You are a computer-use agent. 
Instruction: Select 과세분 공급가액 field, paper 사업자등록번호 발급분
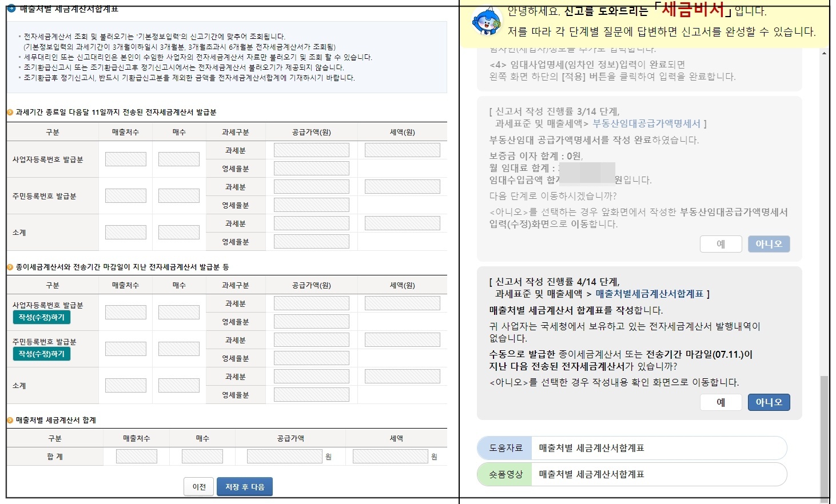coord(312,303)
